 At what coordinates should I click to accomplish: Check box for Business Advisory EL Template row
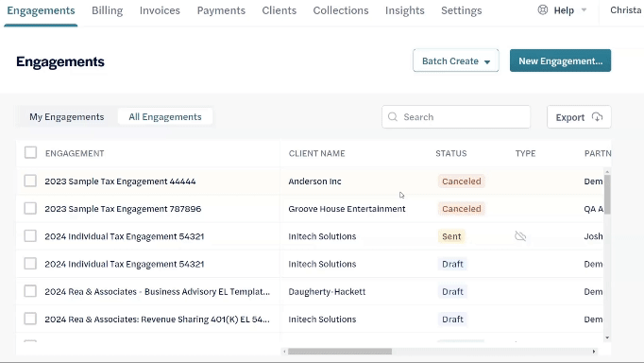pos(30,291)
